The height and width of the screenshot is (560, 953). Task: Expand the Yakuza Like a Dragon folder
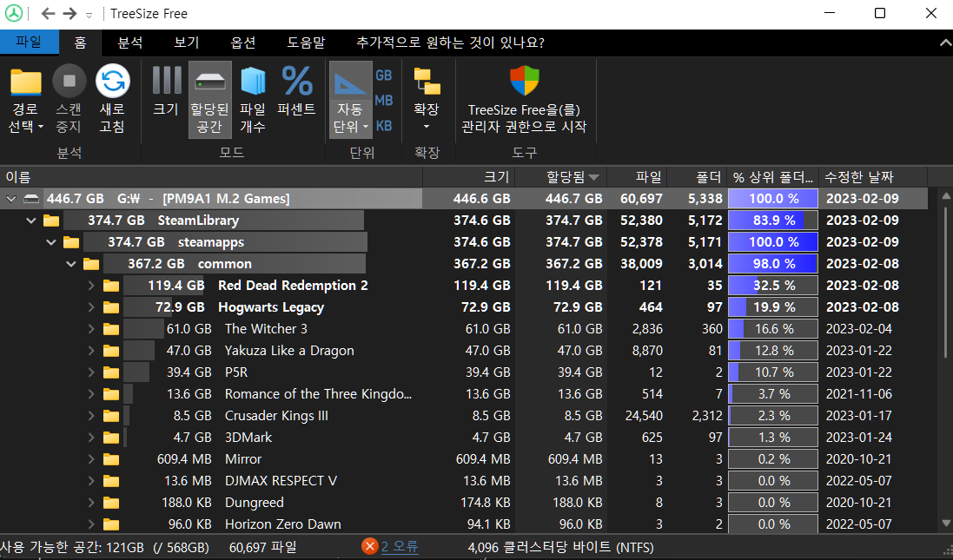[91, 351]
